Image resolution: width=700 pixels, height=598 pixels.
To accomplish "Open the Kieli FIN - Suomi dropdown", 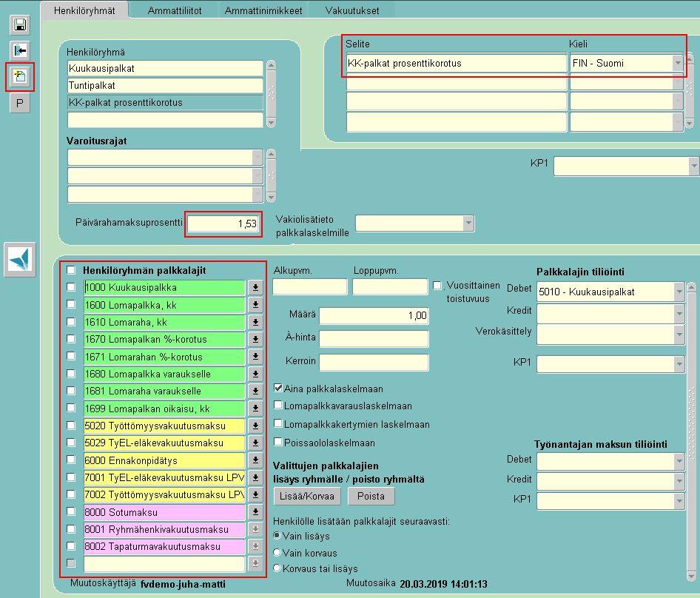I will (x=678, y=63).
